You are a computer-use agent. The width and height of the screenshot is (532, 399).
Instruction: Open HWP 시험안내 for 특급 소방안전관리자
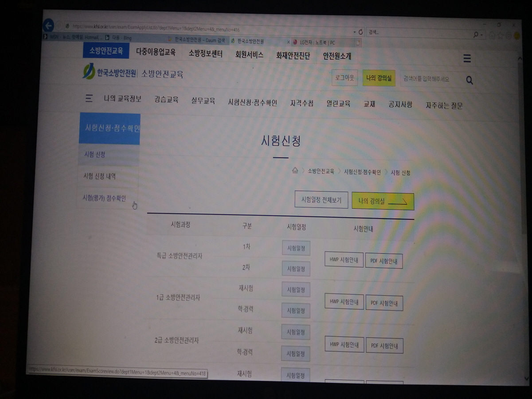pos(344,259)
